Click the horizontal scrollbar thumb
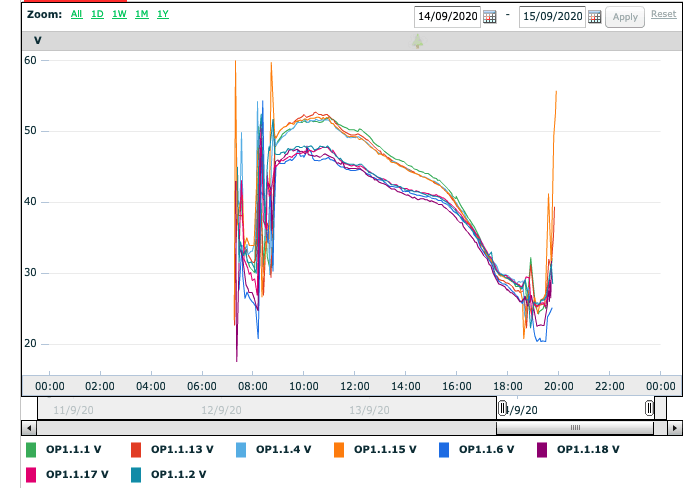 click(x=575, y=428)
